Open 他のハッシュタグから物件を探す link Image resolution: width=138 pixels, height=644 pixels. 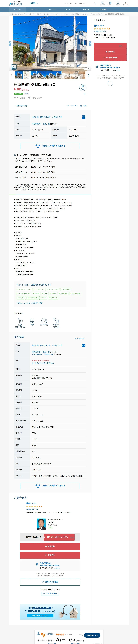[29, 303]
